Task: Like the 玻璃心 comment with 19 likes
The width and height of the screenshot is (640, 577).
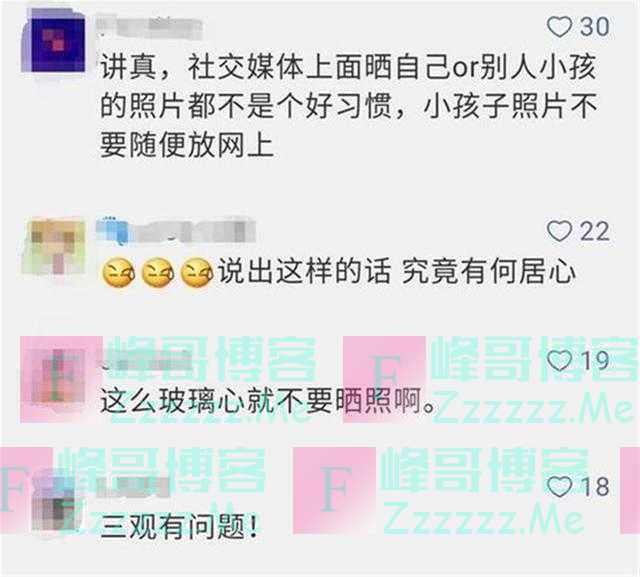Action: (559, 361)
